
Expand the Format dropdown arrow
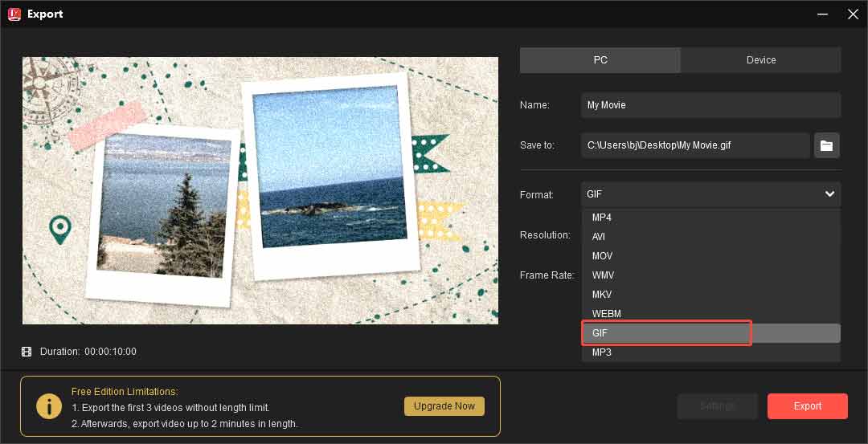coord(829,194)
